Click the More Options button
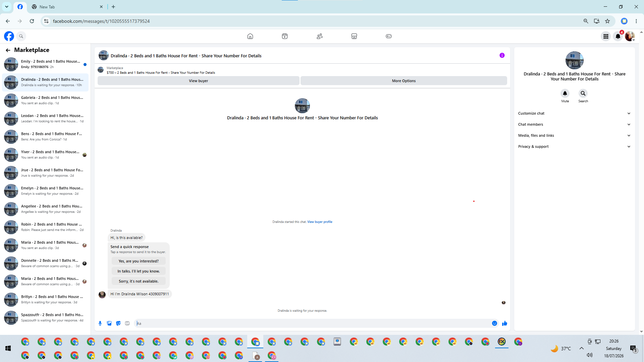 coord(404,81)
